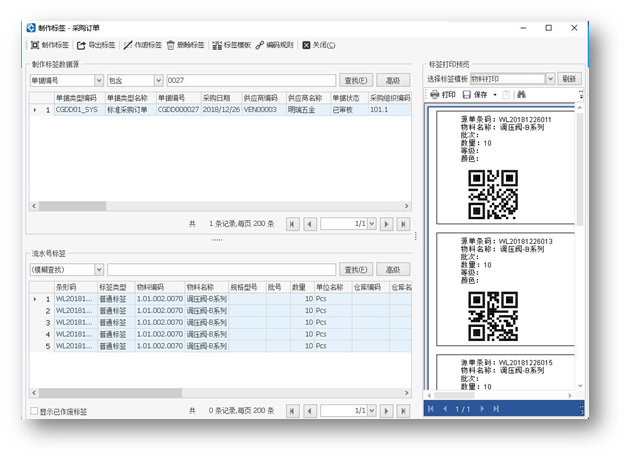Expand the CGDD01_SYS row indicator arrow
This screenshot has width=631, height=461.
click(x=35, y=110)
